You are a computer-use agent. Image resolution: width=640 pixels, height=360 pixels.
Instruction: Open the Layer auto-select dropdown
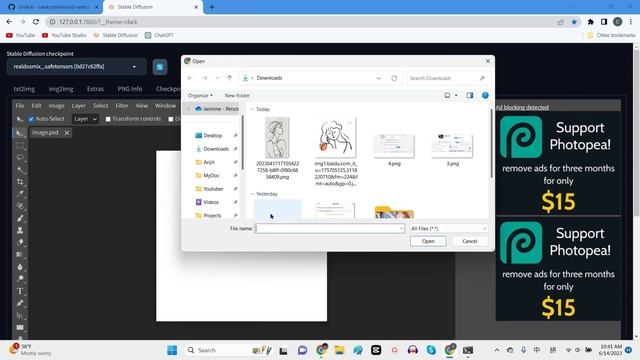click(x=85, y=119)
